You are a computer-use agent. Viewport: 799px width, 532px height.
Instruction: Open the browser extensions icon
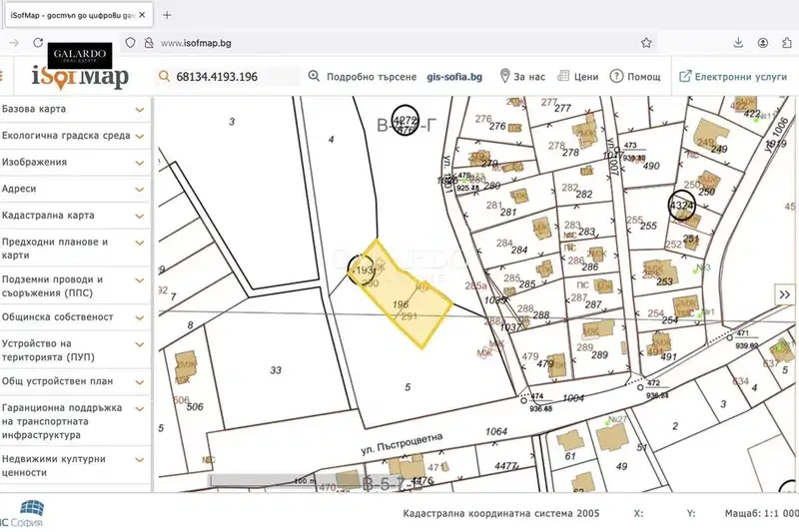pyautogui.click(x=787, y=43)
